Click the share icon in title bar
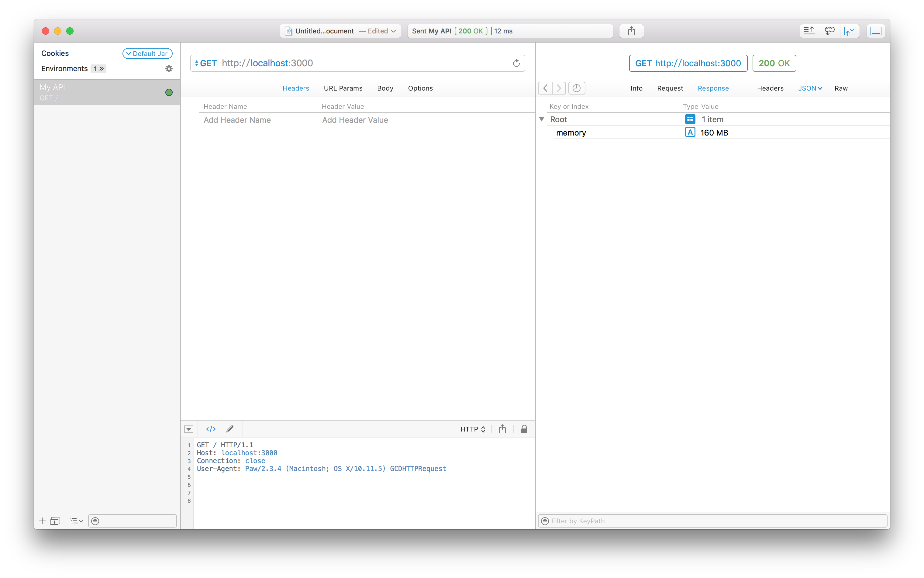The height and width of the screenshot is (578, 924). coord(631,31)
